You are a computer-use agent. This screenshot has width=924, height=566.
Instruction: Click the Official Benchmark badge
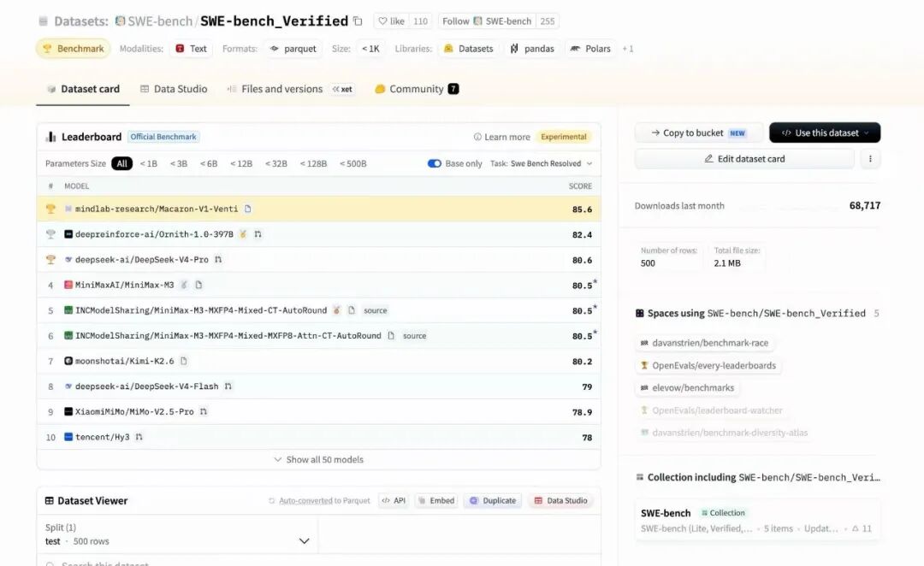[x=163, y=137]
